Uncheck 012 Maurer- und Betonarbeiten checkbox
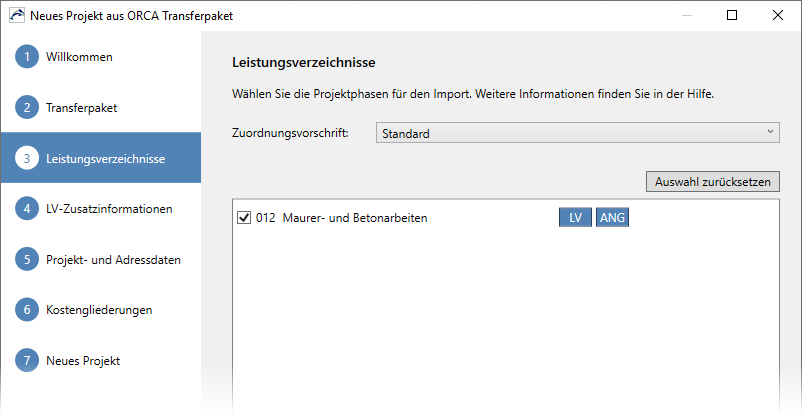 tap(244, 218)
